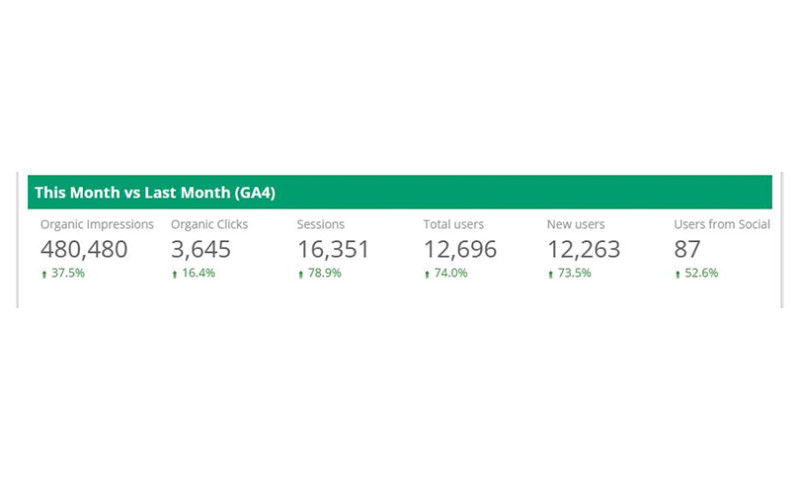Click the 37.5% change percentage
Image resolution: width=800 pixels, height=480 pixels.
68,274
